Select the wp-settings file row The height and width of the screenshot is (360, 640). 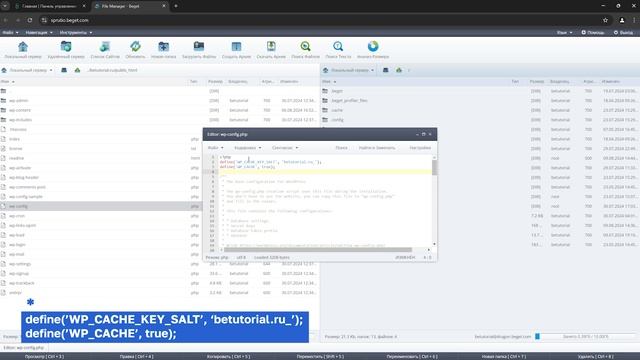pos(160,264)
